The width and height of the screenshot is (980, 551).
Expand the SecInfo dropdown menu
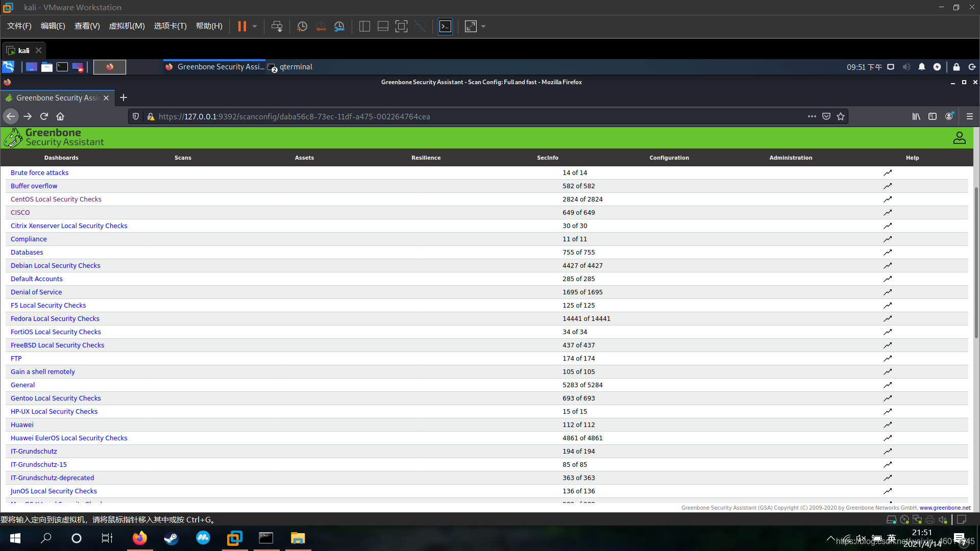point(548,158)
